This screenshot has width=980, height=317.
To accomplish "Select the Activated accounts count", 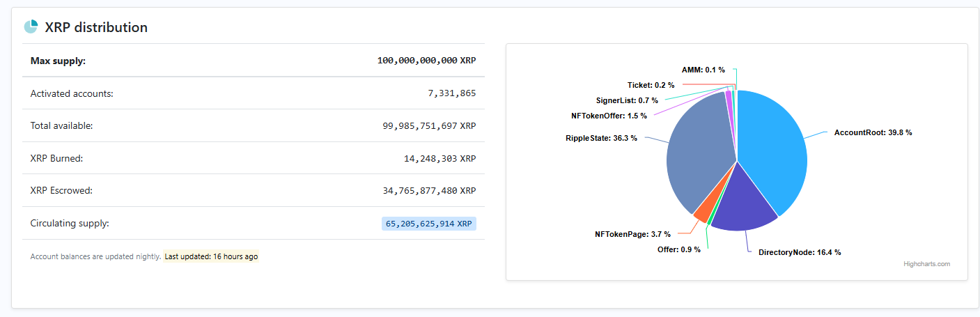I will [452, 93].
